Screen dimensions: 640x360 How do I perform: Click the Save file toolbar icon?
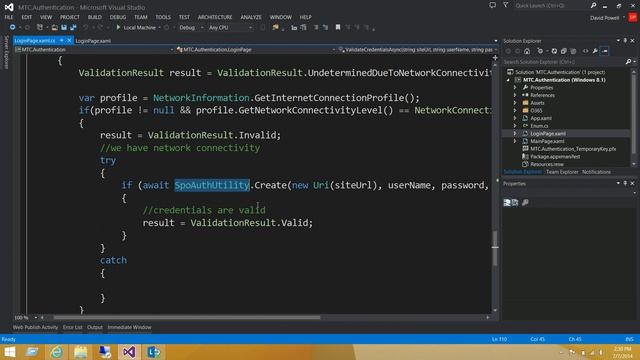64,27
